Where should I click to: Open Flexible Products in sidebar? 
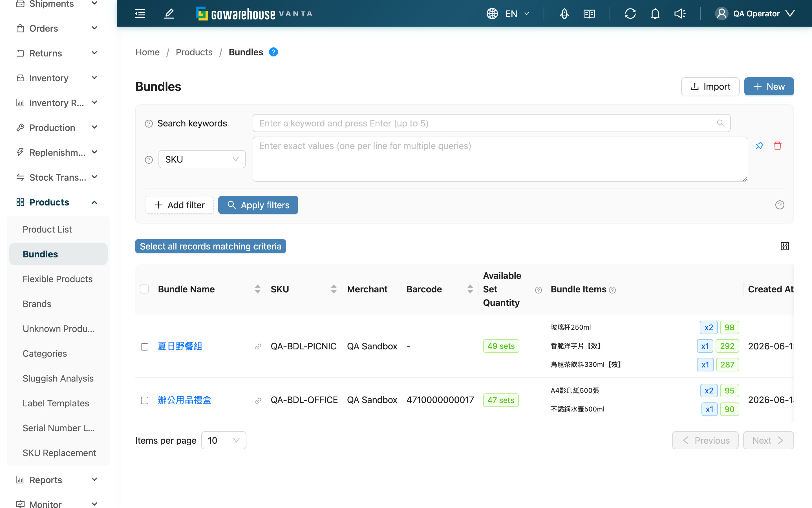coord(58,279)
